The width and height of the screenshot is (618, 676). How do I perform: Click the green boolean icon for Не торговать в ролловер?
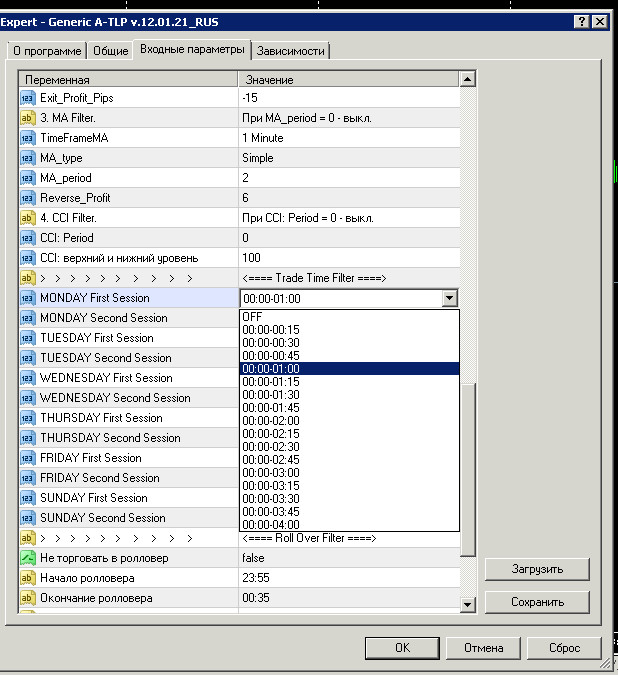point(27,558)
